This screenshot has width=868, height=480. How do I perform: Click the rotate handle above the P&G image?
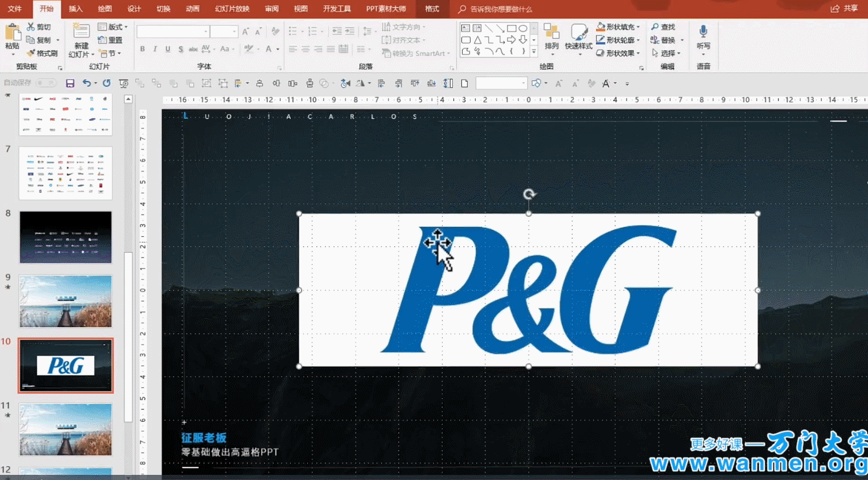pos(529,194)
